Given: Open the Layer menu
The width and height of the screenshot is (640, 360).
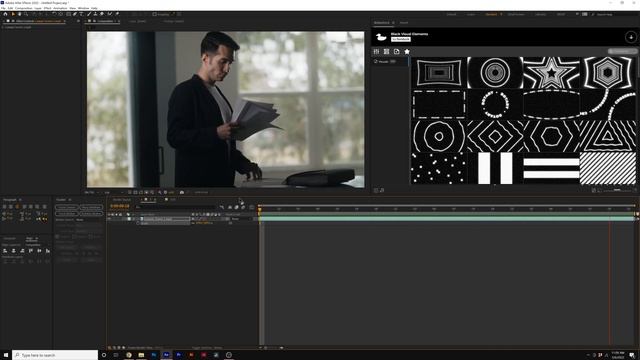Looking at the screenshot, I should [38, 8].
